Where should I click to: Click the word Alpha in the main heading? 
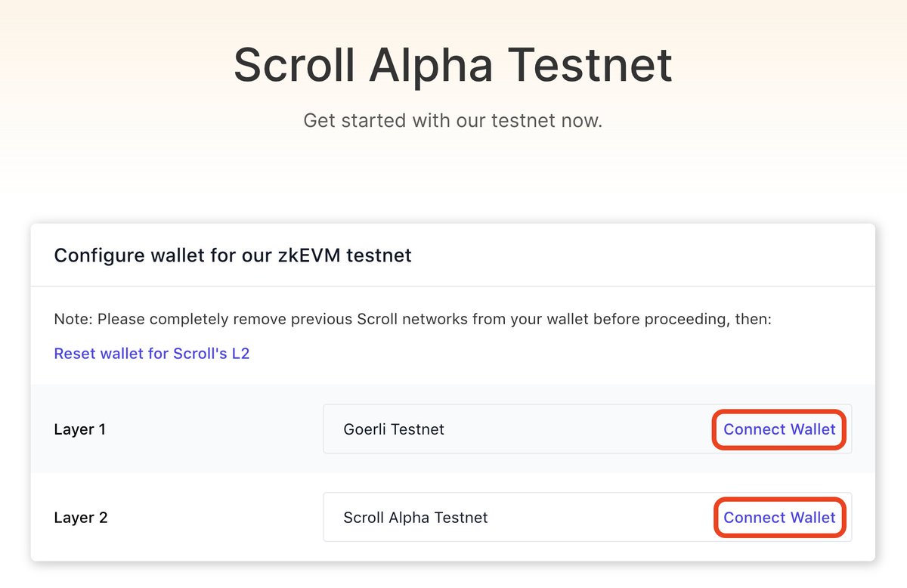coord(431,66)
